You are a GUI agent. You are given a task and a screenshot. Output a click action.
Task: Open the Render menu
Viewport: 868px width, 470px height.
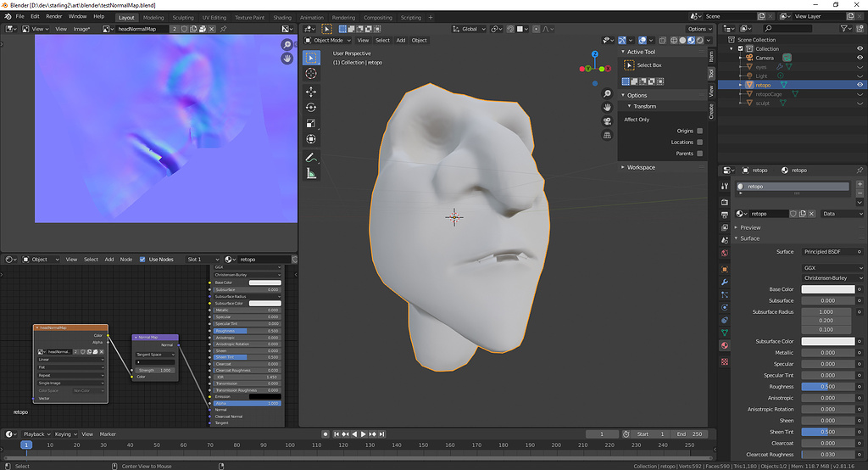pos(53,16)
